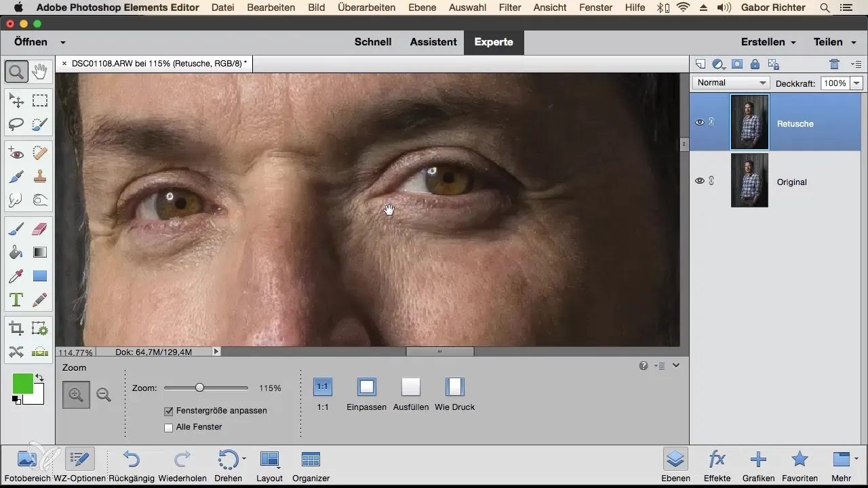This screenshot has width=868, height=488.
Task: Collapse the tool options panel chevron
Action: [676, 366]
